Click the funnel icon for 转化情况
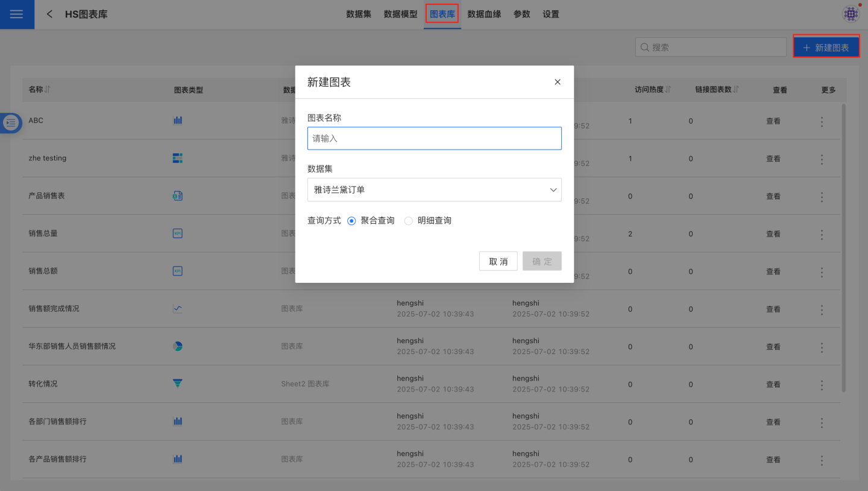The image size is (868, 491). (178, 384)
